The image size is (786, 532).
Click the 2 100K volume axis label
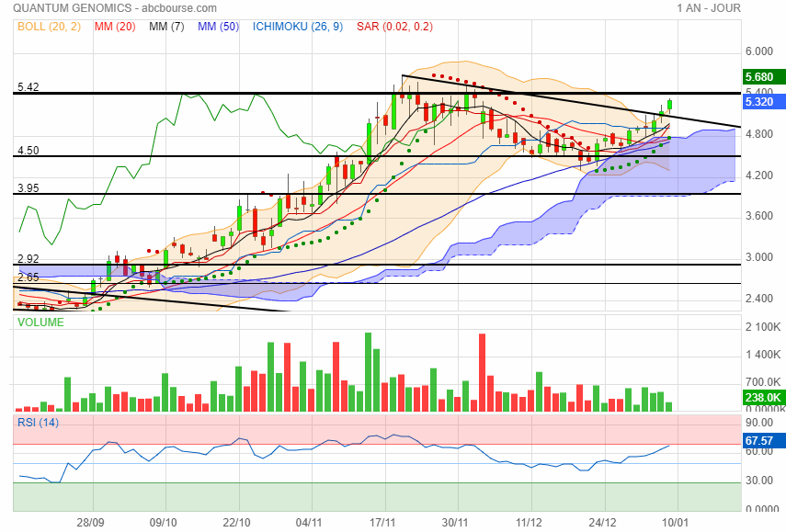763,327
